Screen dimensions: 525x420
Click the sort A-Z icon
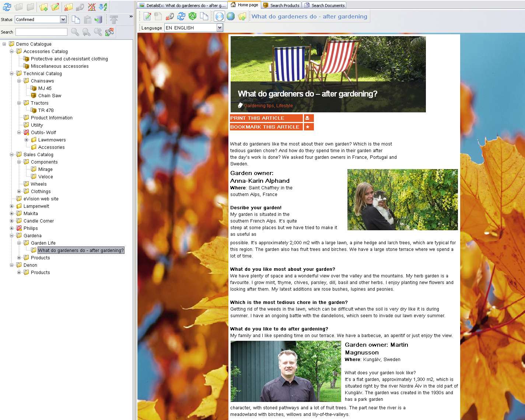(x=103, y=7)
